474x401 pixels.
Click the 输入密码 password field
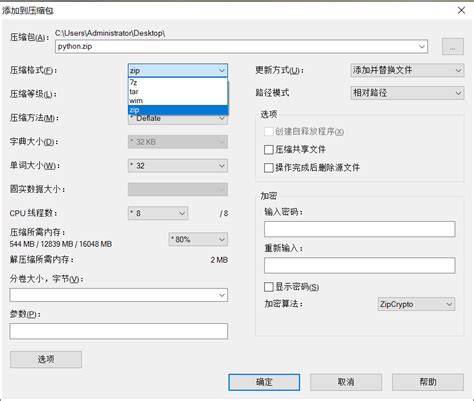(360, 229)
